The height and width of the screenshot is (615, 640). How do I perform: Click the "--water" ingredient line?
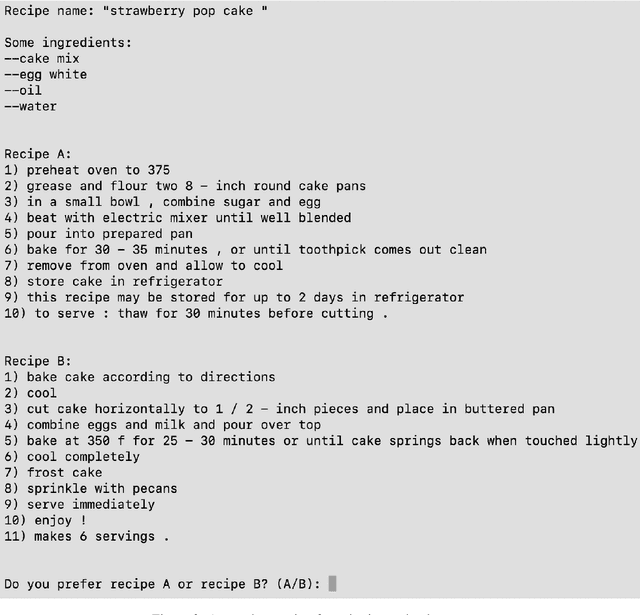31,106
